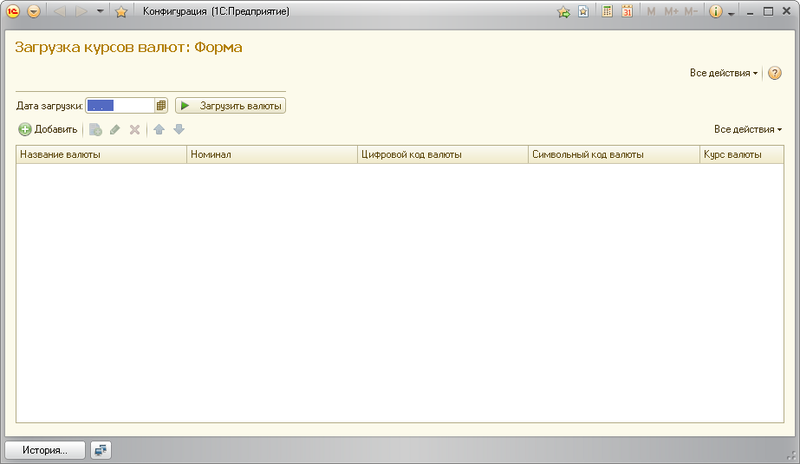Expand the navigation history dropdown arrow
Viewport: 800px width, 464px height.
click(100, 11)
